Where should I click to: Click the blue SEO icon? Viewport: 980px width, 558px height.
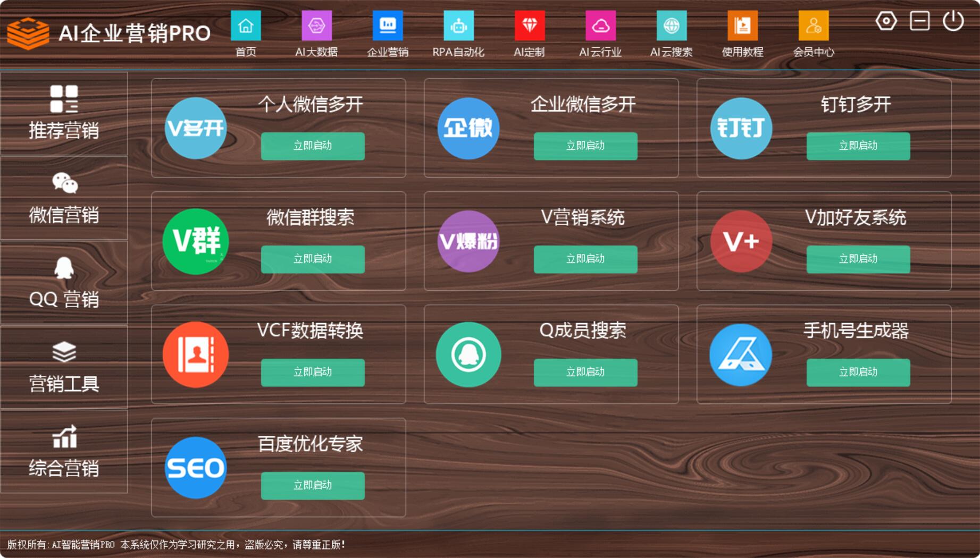coord(195,468)
